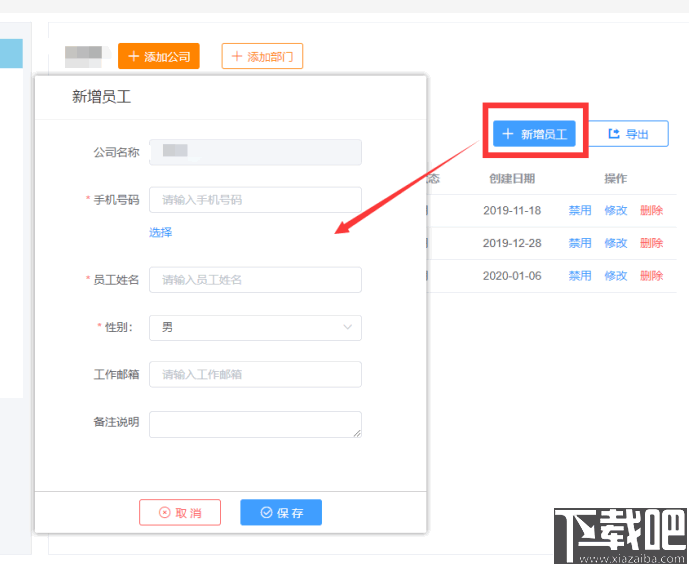Click 修改 in the 2019-12-28 row

tap(616, 243)
